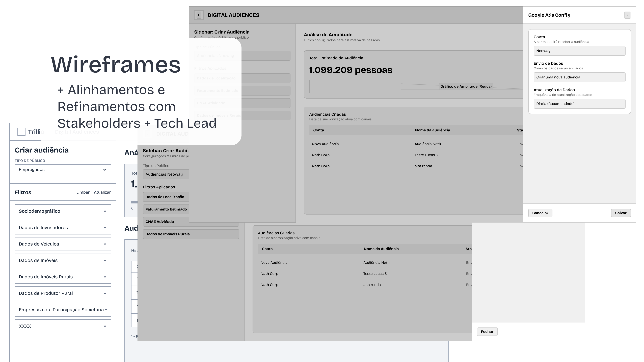Expand the Sociodemográfico filter dropdown
Viewport: 644px width, 362px height.
point(63,211)
